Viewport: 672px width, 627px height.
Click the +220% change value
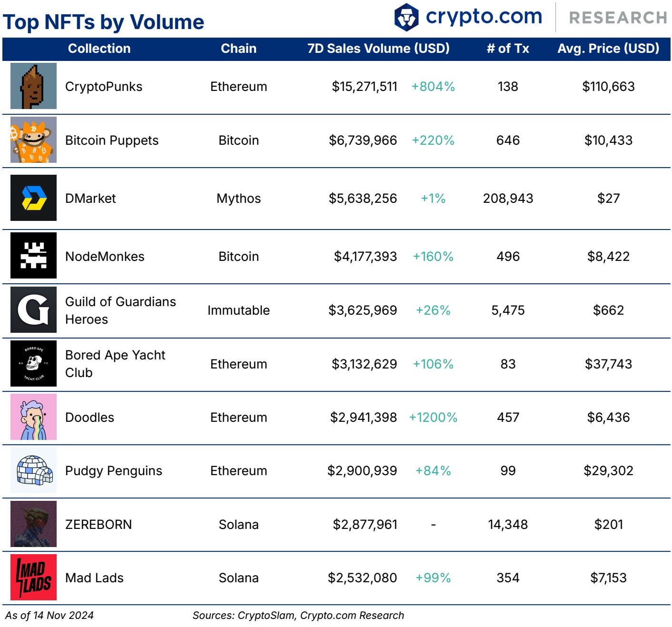[433, 140]
